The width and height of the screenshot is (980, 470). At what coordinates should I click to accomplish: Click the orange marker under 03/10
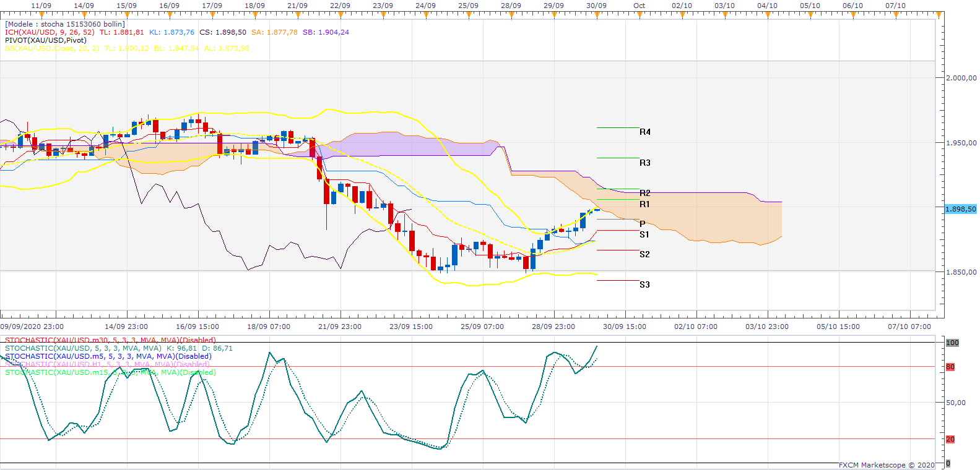(724, 15)
